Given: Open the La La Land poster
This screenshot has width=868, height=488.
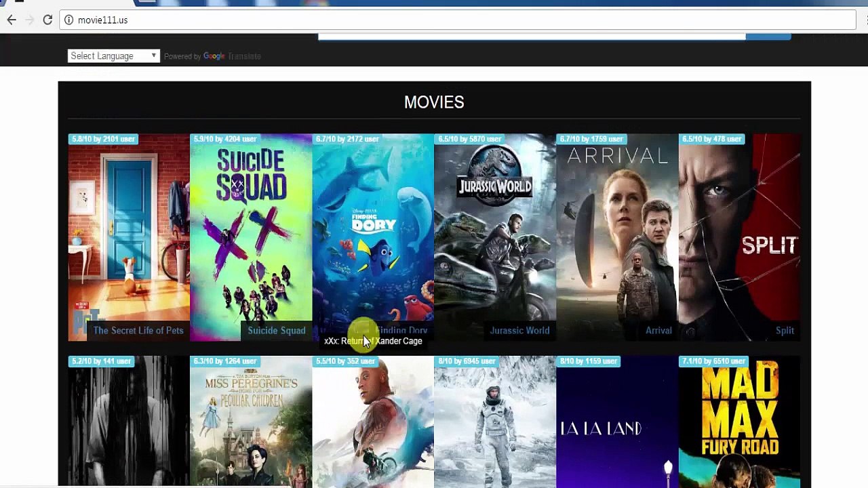Looking at the screenshot, I should 617,422.
